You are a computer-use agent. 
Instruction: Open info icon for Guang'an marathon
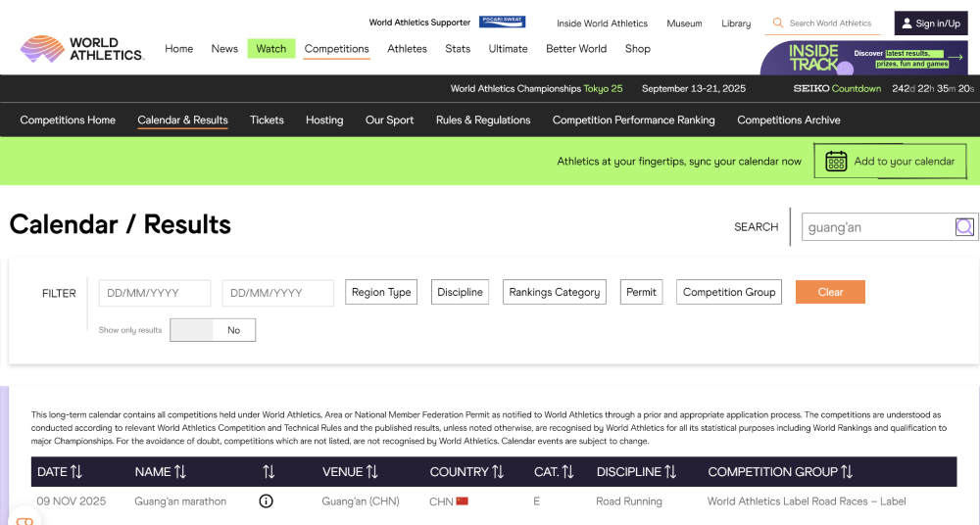click(266, 501)
